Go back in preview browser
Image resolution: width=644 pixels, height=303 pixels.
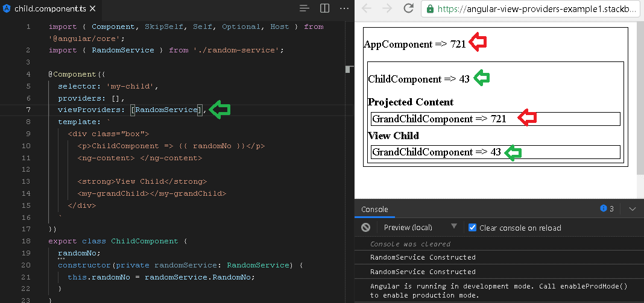367,8
